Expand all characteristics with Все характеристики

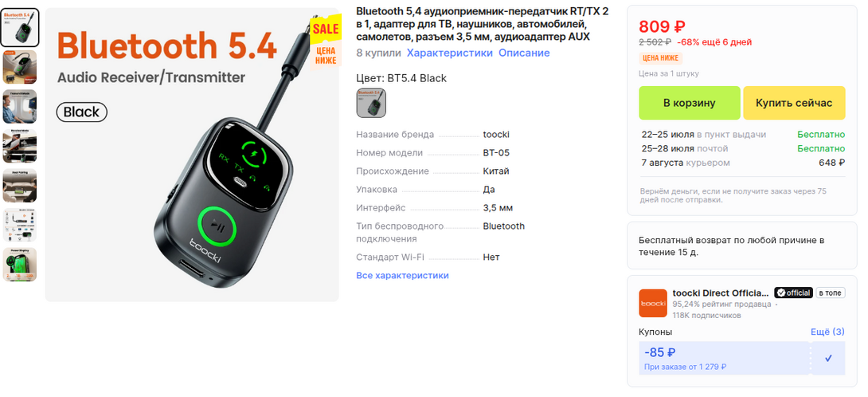[402, 276]
